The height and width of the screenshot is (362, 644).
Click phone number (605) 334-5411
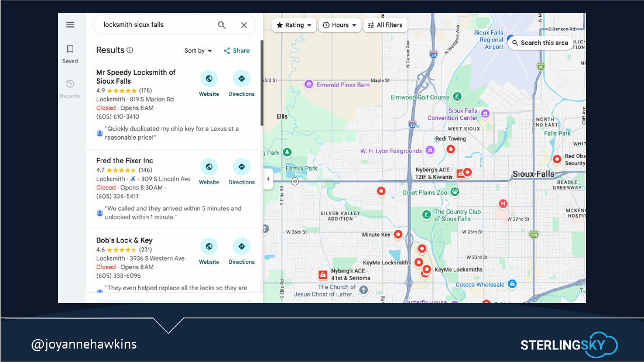coord(117,196)
